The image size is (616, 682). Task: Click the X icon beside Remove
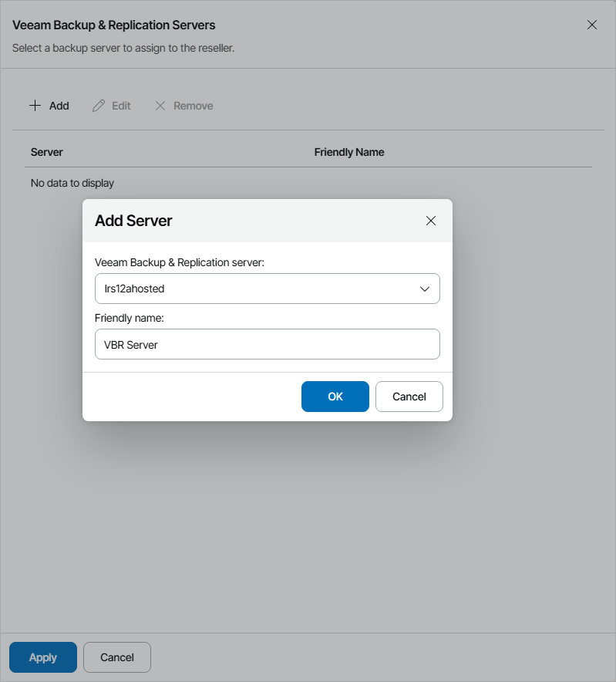[160, 106]
